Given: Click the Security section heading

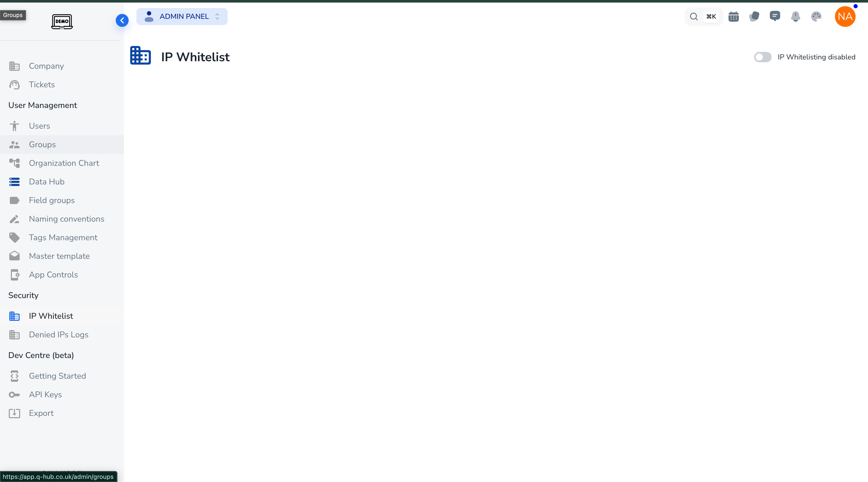Looking at the screenshot, I should [x=24, y=296].
